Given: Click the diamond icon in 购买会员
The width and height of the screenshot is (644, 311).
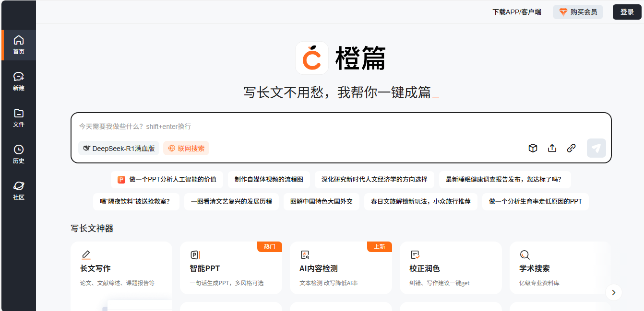Looking at the screenshot, I should pos(563,12).
